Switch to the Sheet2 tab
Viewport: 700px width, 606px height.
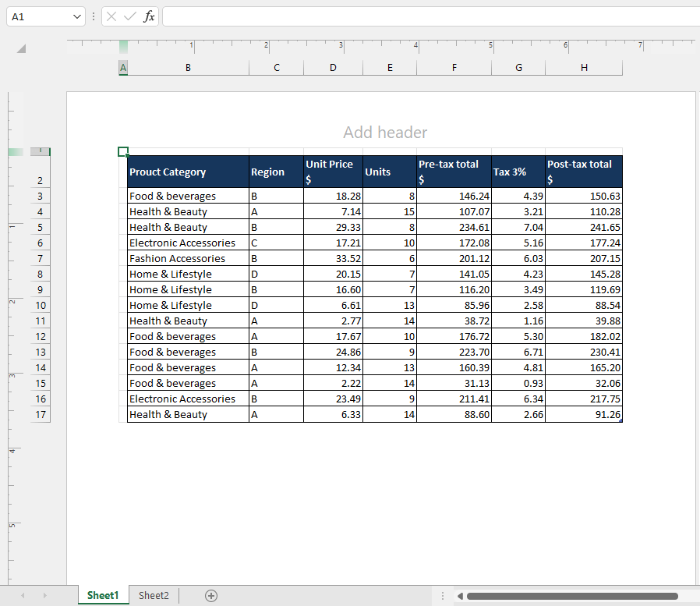[x=153, y=595]
